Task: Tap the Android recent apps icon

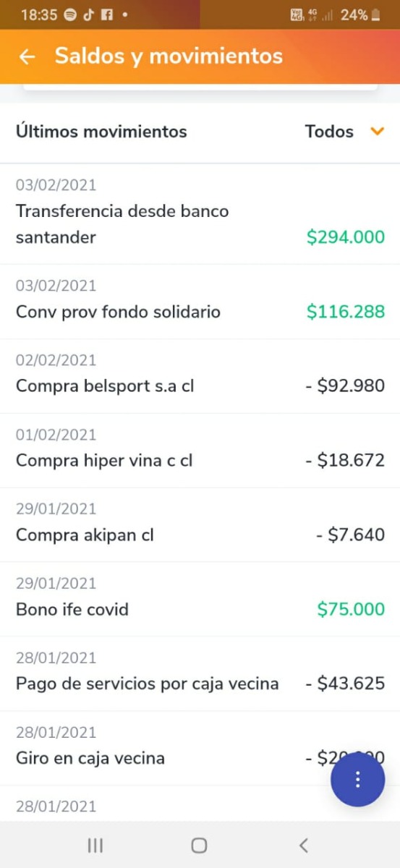Action: pos(95,845)
